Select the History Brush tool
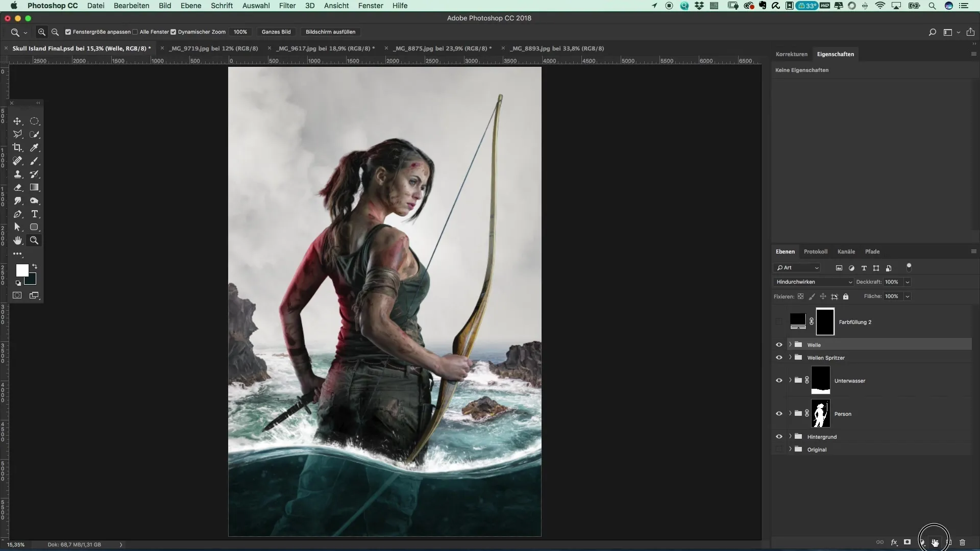 coord(34,174)
